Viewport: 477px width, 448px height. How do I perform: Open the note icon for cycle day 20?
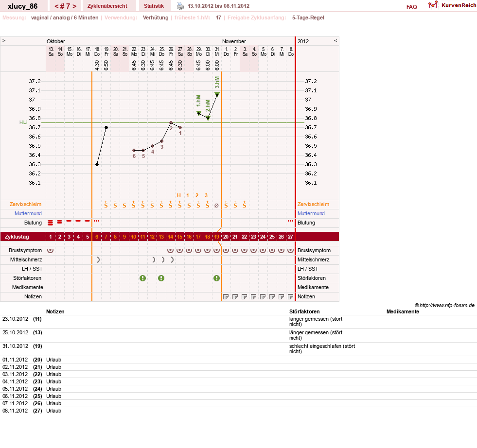click(x=226, y=296)
